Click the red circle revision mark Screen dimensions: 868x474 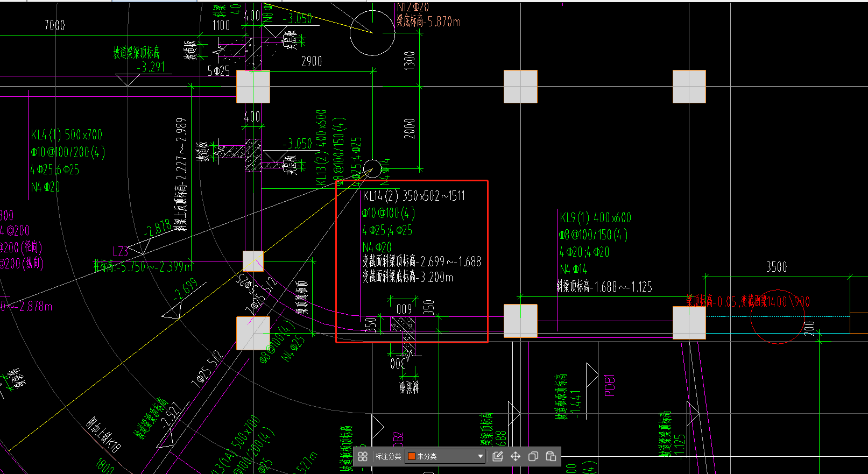click(x=777, y=316)
